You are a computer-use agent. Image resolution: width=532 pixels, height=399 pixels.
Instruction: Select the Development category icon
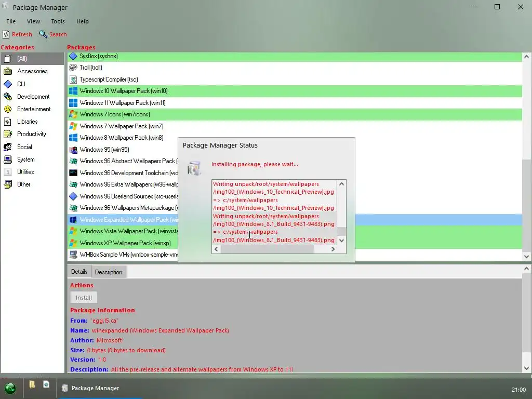click(8, 96)
